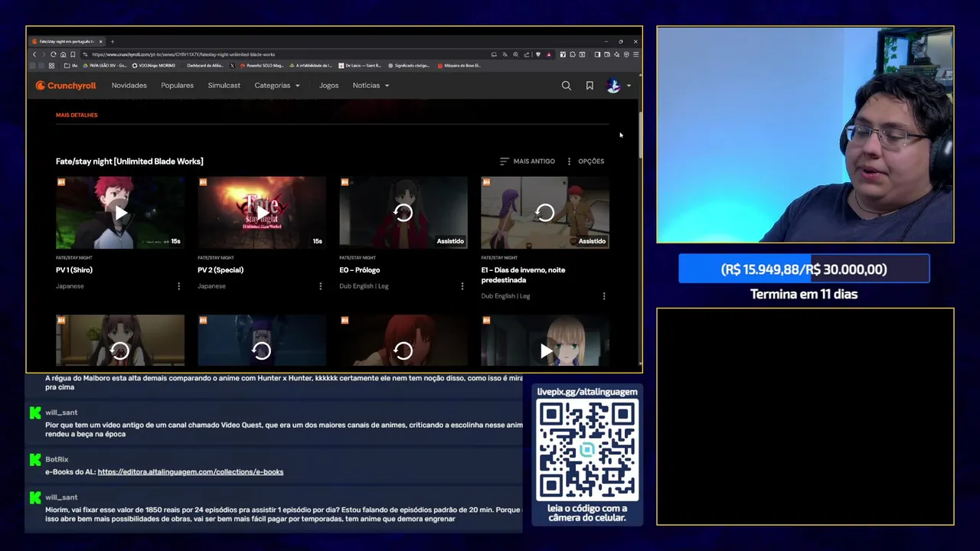Expand the Notícias dropdown
980x551 pixels.
[371, 86]
